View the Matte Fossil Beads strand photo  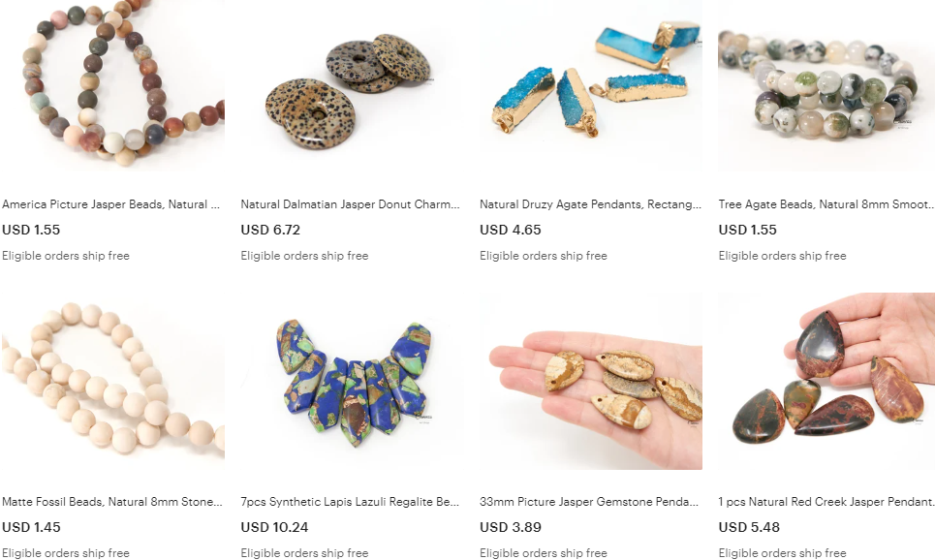(x=112, y=381)
